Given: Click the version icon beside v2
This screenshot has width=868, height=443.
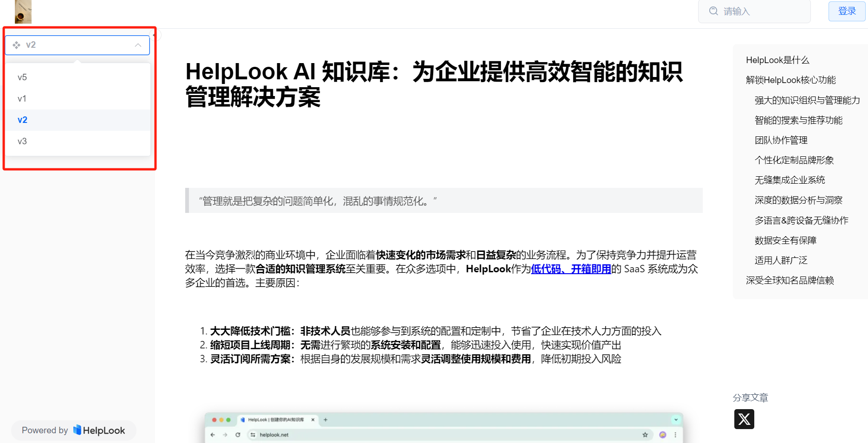Looking at the screenshot, I should [17, 45].
